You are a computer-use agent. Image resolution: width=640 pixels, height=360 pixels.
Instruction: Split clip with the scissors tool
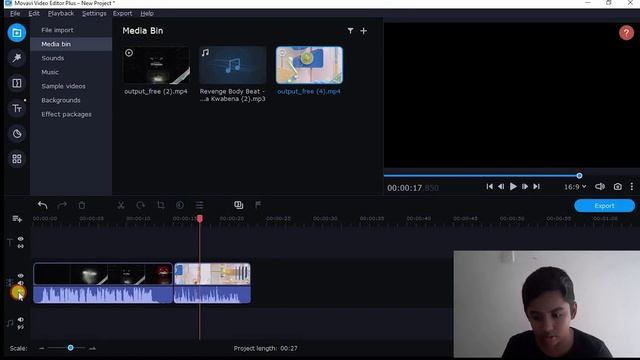point(121,205)
